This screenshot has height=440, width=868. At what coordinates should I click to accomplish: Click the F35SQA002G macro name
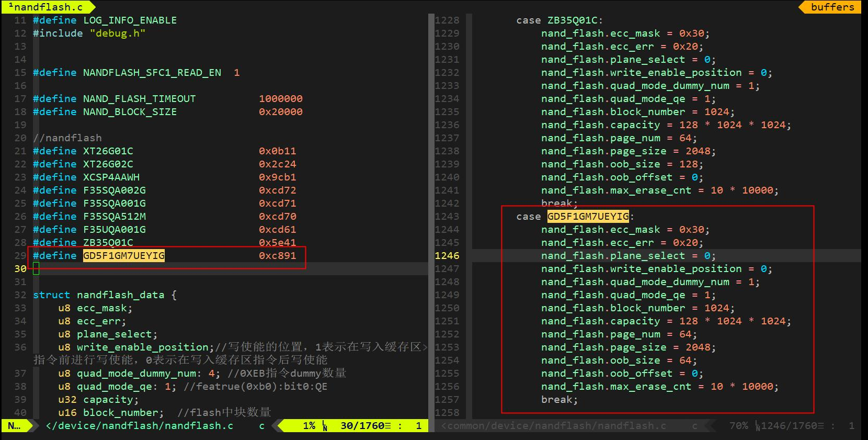tap(115, 190)
